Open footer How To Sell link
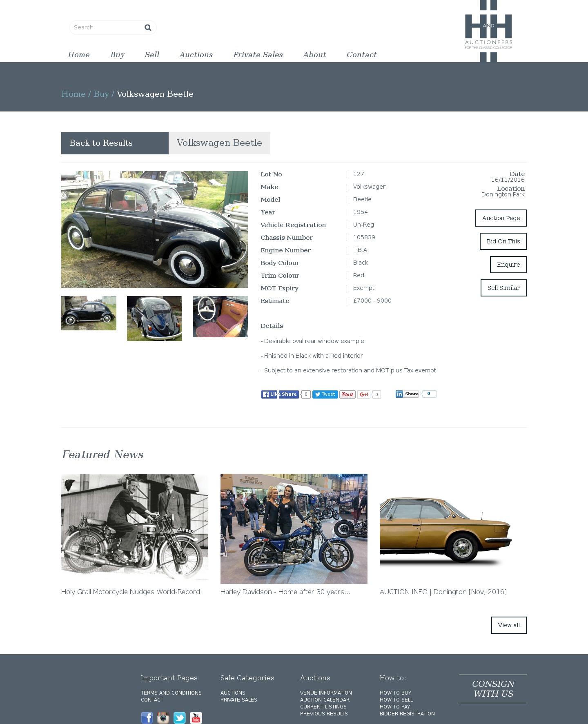Viewport: 588px width, 724px height. (396, 700)
